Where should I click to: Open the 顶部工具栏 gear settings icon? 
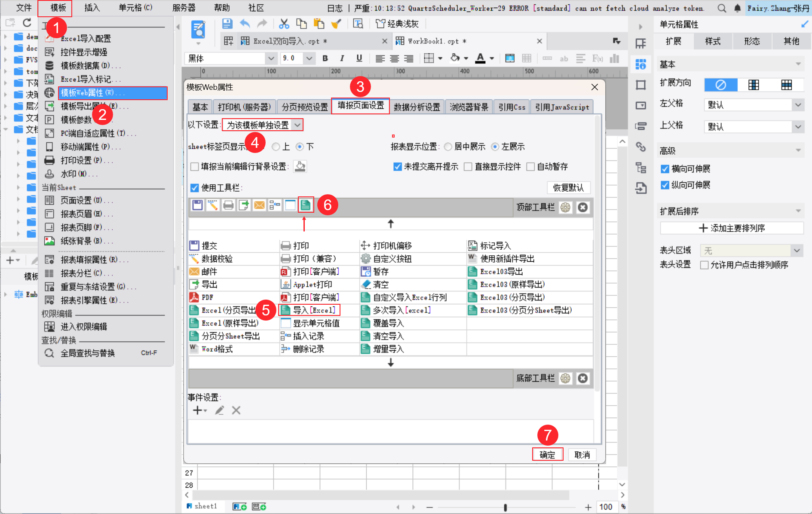[566, 207]
